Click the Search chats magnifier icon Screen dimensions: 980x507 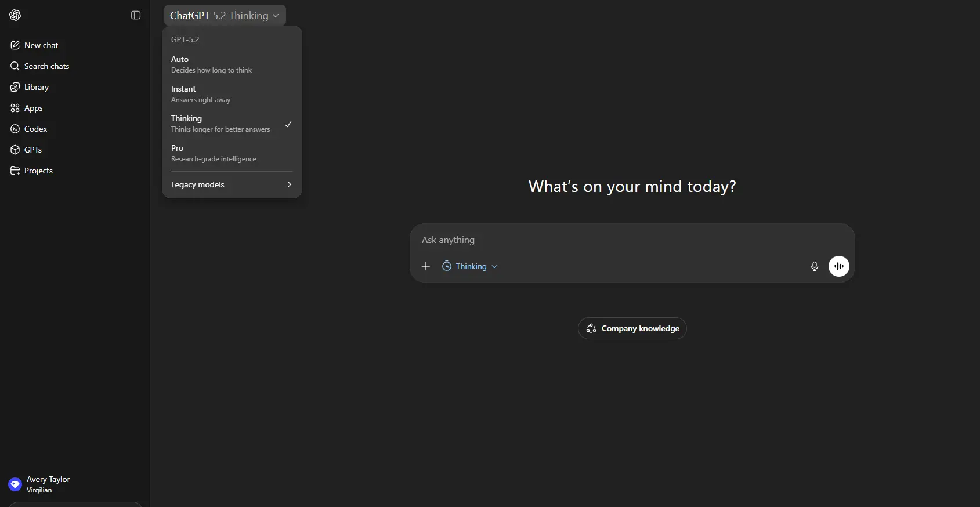[15, 66]
